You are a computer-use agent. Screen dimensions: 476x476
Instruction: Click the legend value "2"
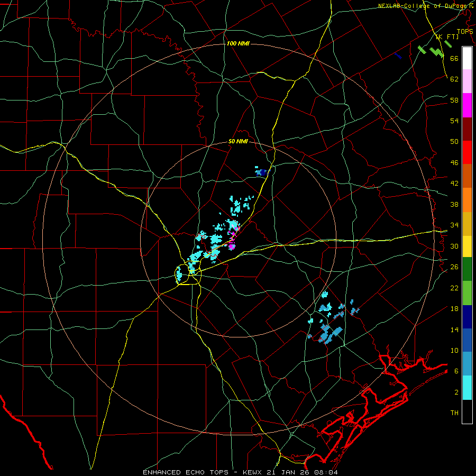tap(456, 392)
